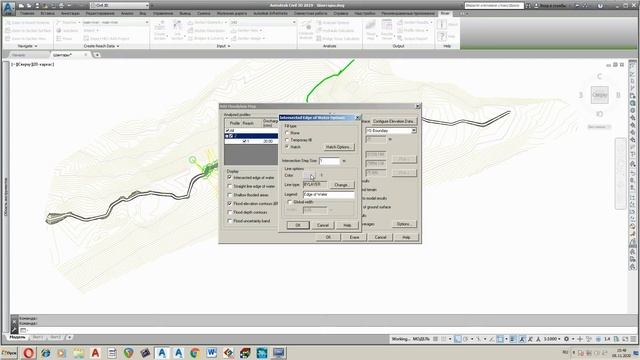
Task: Click Analyze System in the Analysis panel
Action: coord(333,22)
